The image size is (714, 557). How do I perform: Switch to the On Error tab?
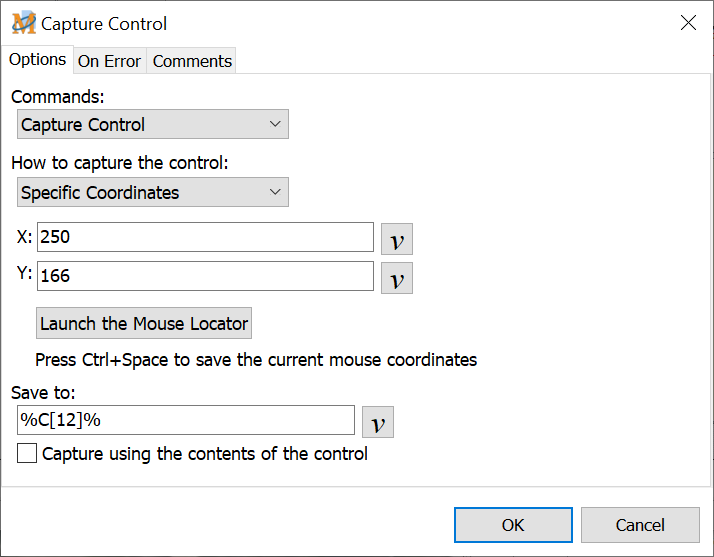coord(109,61)
